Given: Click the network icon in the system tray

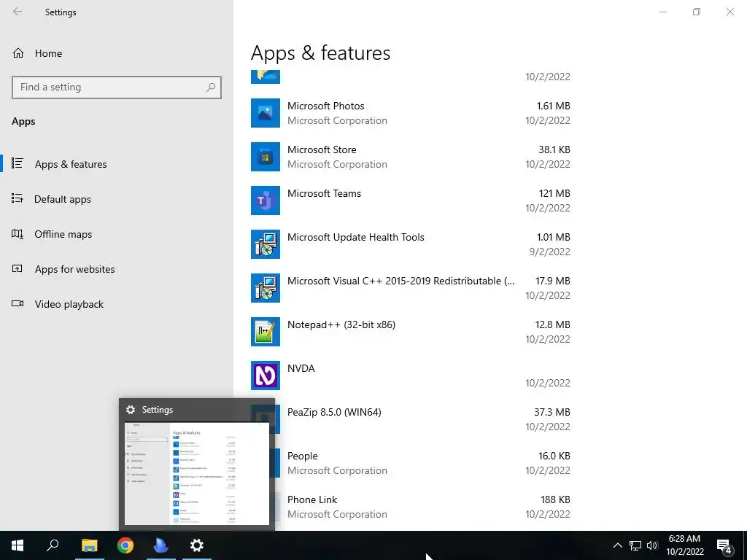Looking at the screenshot, I should tap(635, 545).
